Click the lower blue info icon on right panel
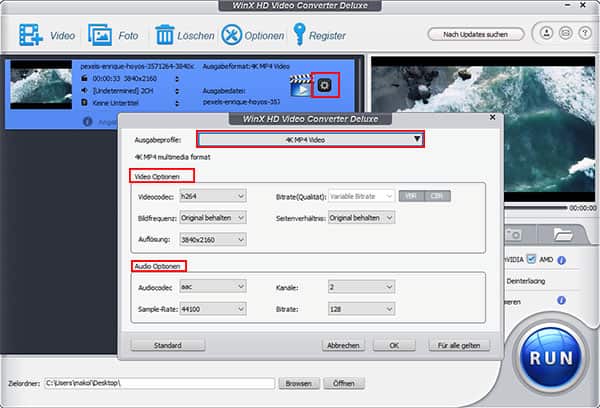 [x=561, y=300]
